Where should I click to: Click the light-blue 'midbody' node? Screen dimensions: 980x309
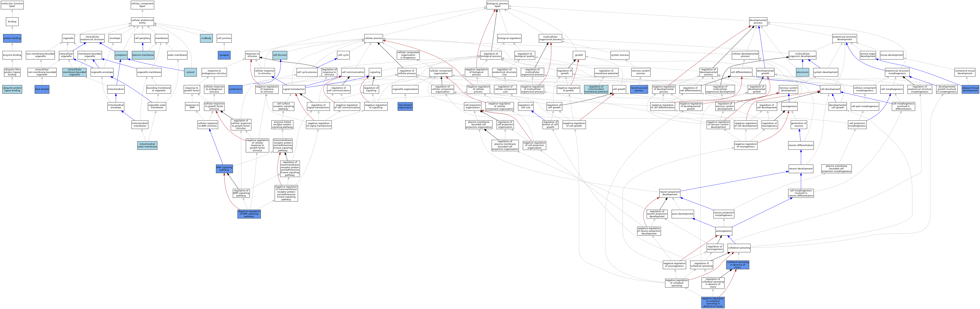(x=206, y=38)
